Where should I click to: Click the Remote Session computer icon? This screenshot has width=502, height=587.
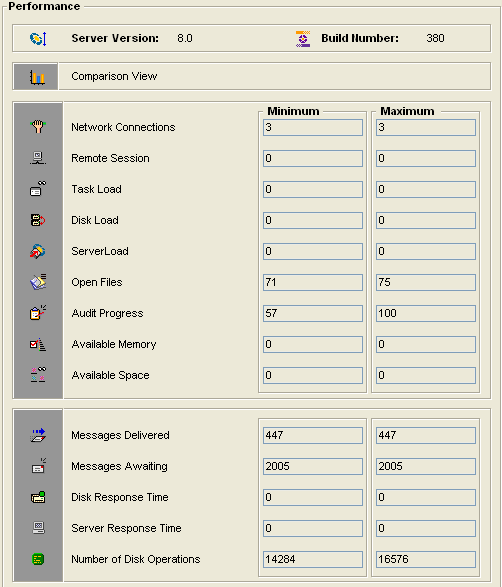point(38,158)
